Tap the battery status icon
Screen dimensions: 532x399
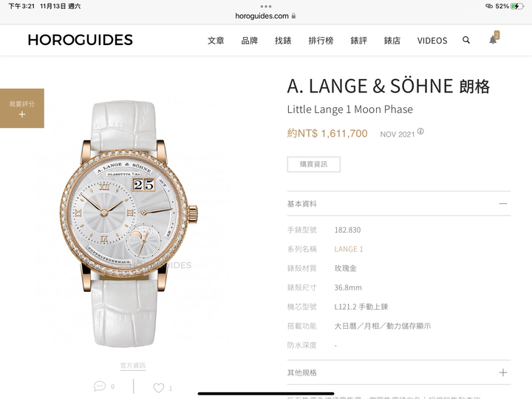coord(516,6)
